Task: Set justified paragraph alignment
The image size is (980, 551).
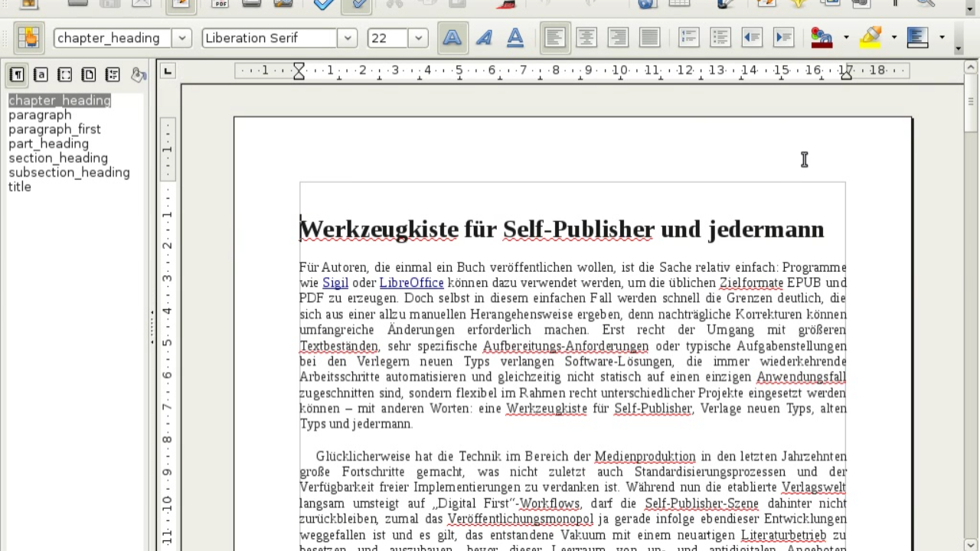Action: tap(649, 37)
